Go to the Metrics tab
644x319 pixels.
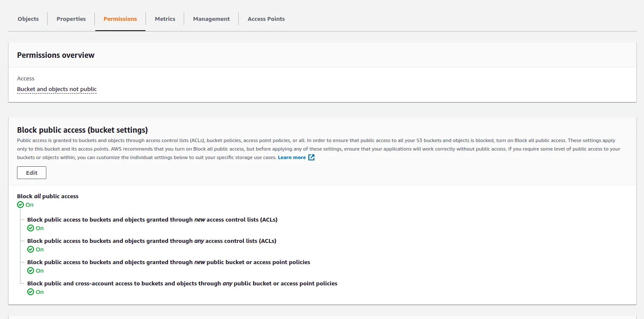(x=165, y=19)
